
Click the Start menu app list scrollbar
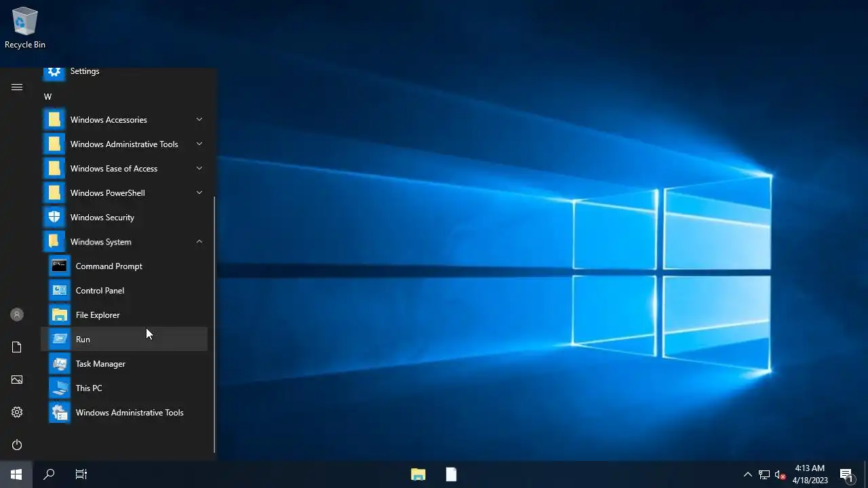point(214,325)
